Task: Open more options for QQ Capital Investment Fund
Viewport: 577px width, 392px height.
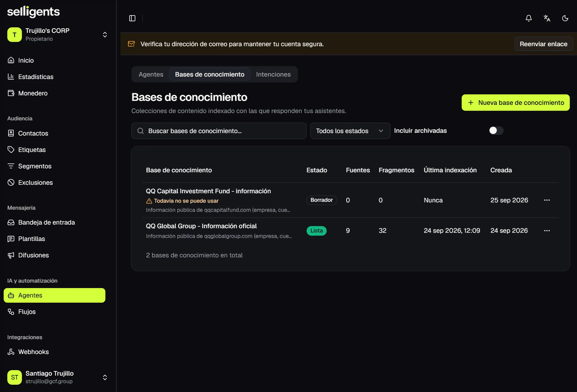Action: tap(547, 200)
